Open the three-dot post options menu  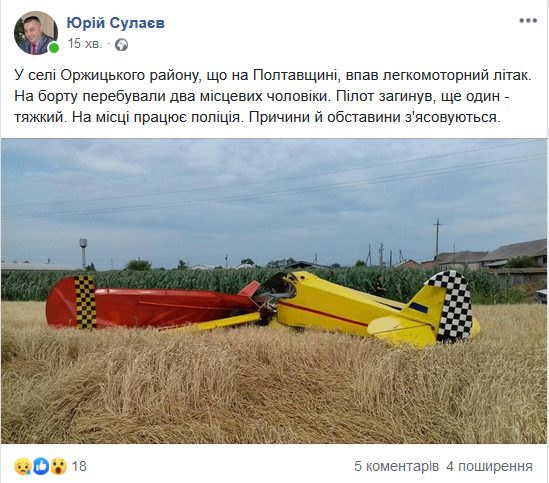[x=528, y=21]
